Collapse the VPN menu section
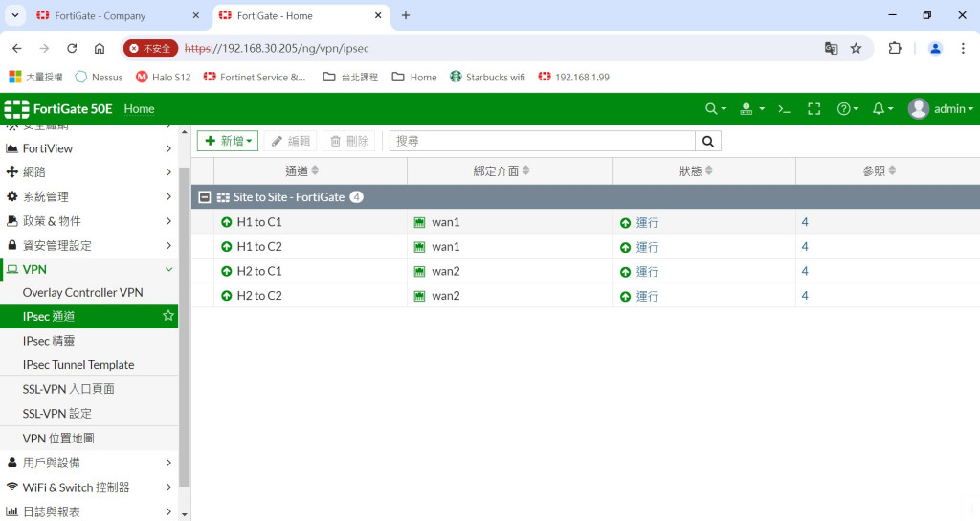This screenshot has height=521, width=980. (89, 269)
